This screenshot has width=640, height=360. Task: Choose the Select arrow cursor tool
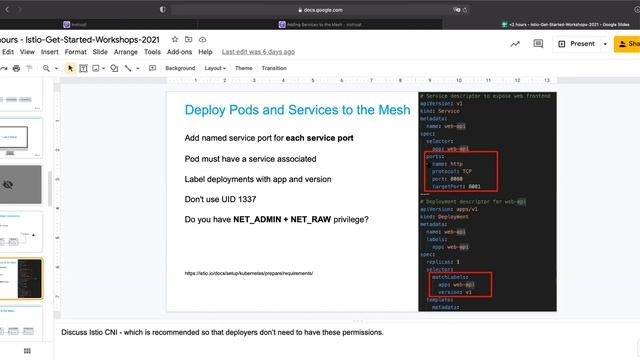click(70, 68)
